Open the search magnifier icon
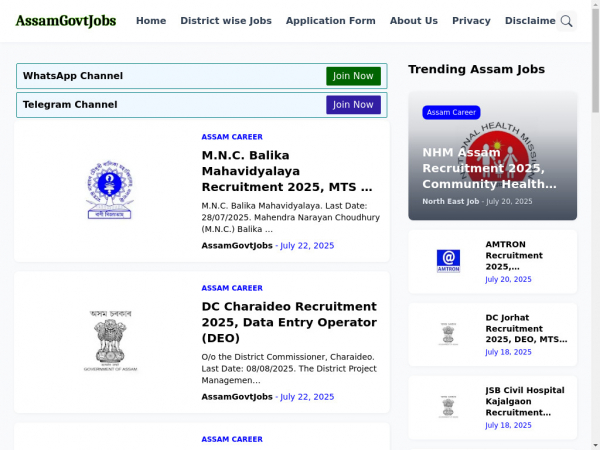The image size is (600, 450). pos(566,21)
